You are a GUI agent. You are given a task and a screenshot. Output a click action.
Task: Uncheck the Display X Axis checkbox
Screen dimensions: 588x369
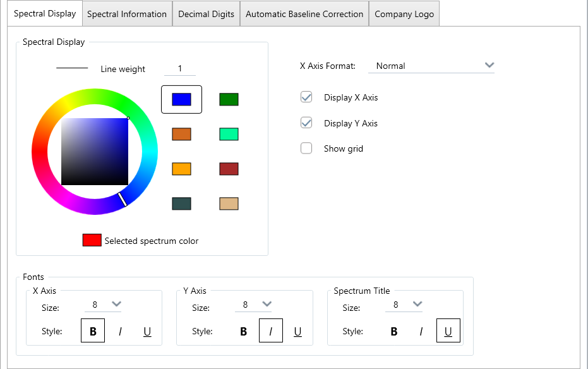[306, 97]
